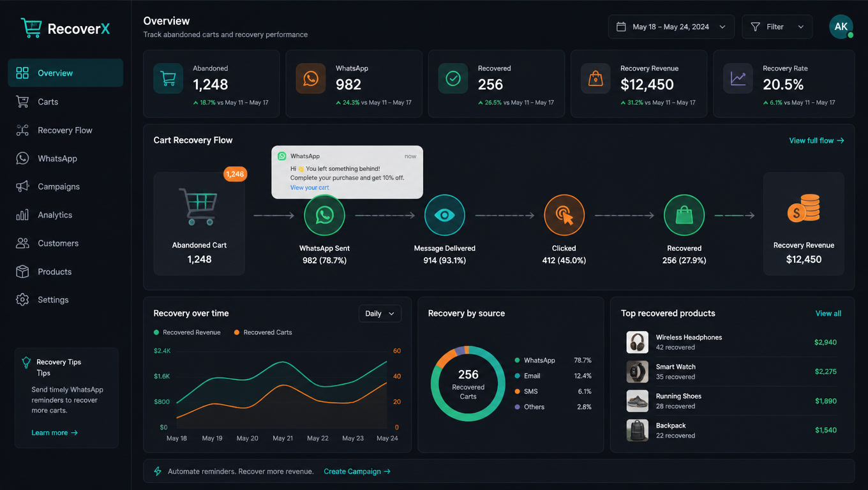Click the $2,940 headphones revenue value
The width and height of the screenshot is (868, 490).
pos(825,343)
